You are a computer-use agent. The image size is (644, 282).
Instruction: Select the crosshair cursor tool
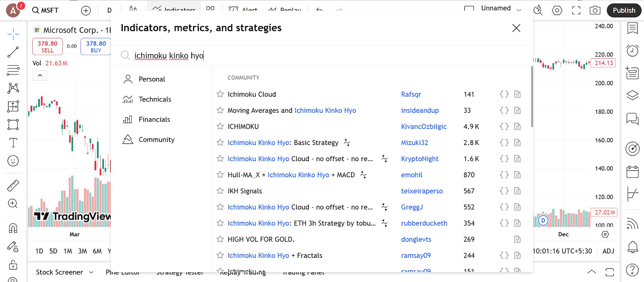pyautogui.click(x=13, y=34)
